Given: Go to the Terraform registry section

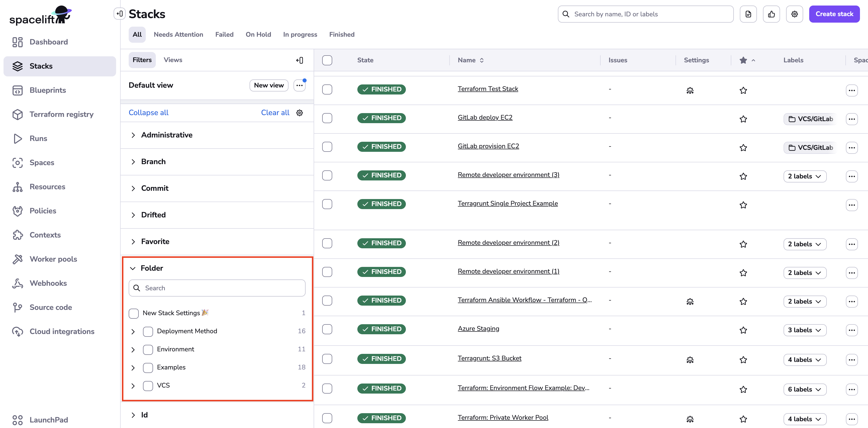Looking at the screenshot, I should coord(61,114).
